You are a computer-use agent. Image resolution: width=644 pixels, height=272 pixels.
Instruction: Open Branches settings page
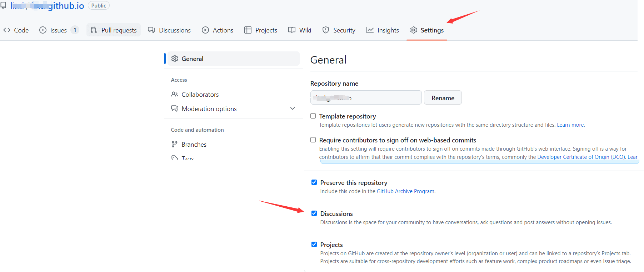point(194,145)
